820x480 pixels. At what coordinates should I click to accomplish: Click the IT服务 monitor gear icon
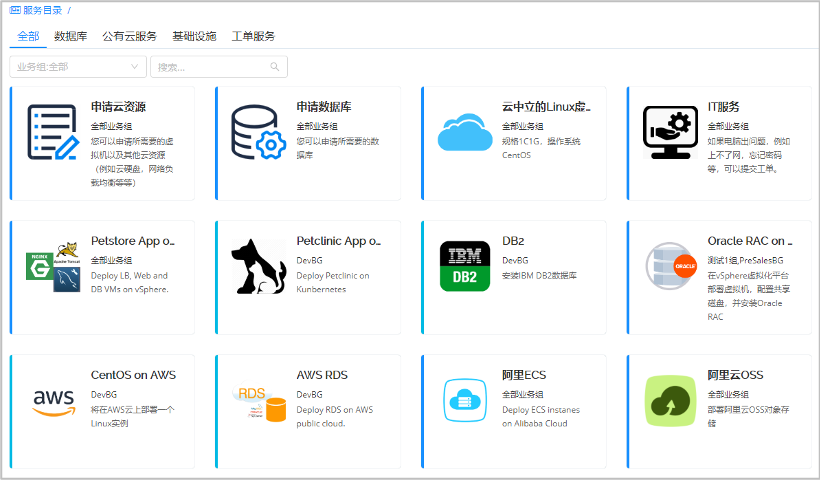pos(670,132)
